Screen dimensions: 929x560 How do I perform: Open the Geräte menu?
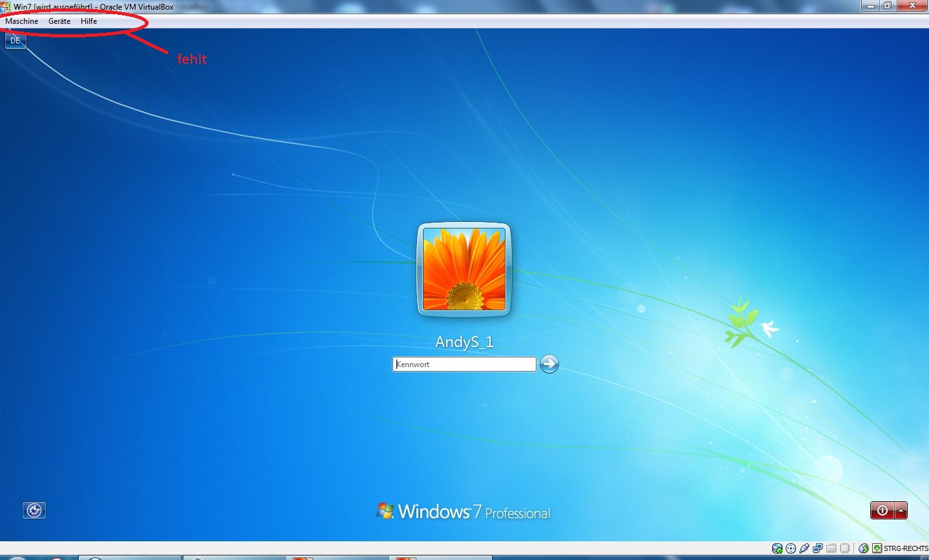(59, 21)
